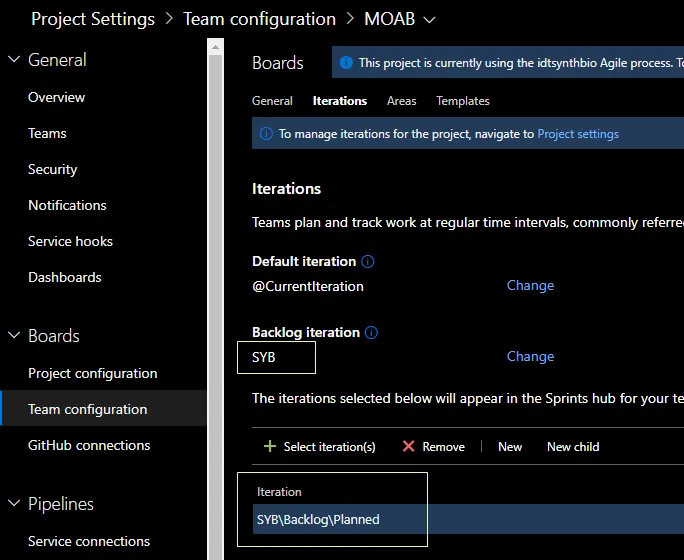This screenshot has height=560, width=684.
Task: Follow the Project settings link
Action: click(578, 134)
